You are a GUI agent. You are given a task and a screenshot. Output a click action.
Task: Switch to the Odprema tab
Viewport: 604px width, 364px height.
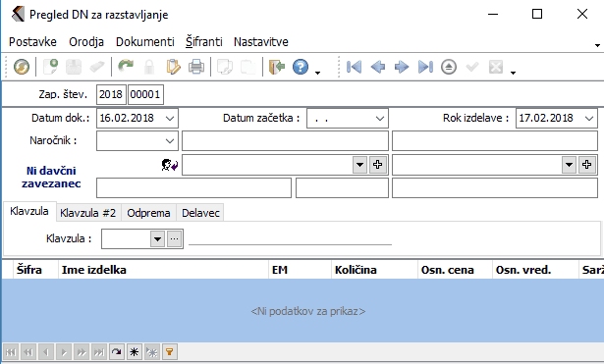148,213
